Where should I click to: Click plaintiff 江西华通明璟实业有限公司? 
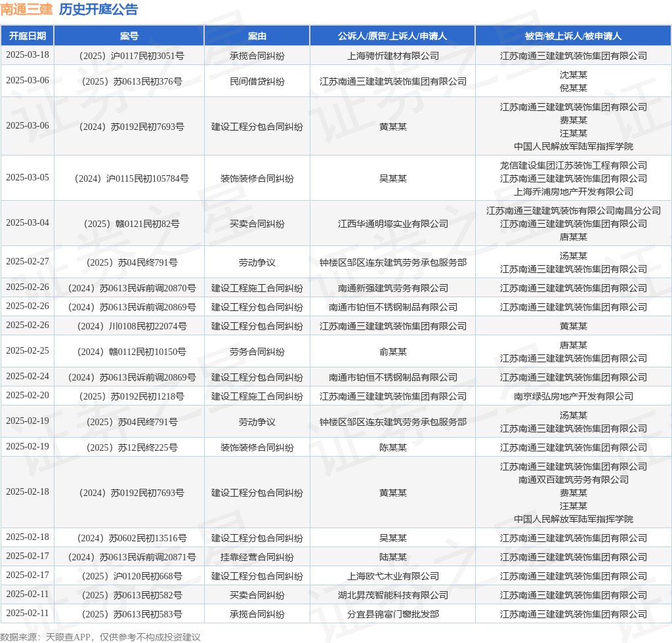(x=393, y=224)
